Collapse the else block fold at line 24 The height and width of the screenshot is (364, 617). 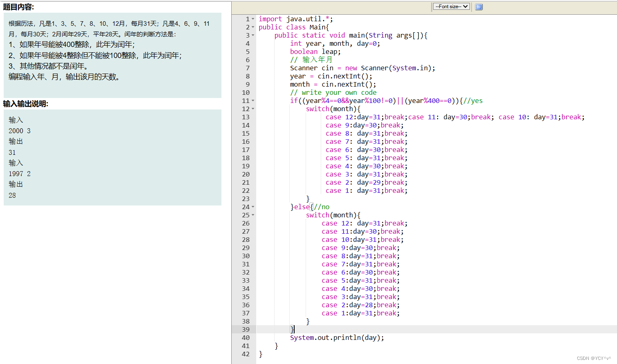pos(253,207)
